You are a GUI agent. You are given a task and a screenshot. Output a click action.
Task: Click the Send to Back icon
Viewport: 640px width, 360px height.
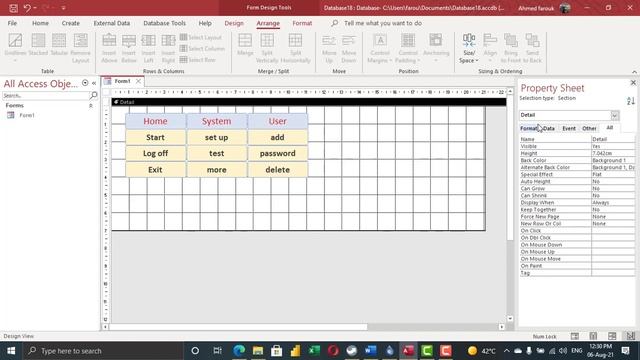point(532,48)
